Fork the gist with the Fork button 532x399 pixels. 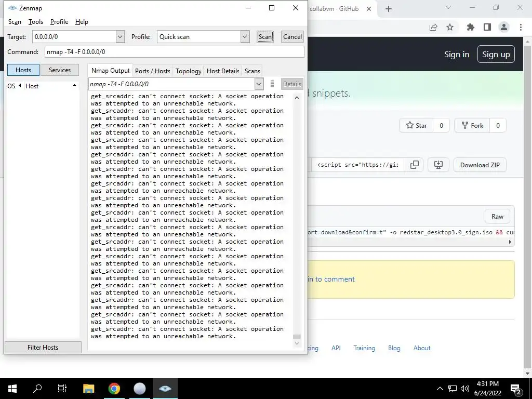click(472, 126)
